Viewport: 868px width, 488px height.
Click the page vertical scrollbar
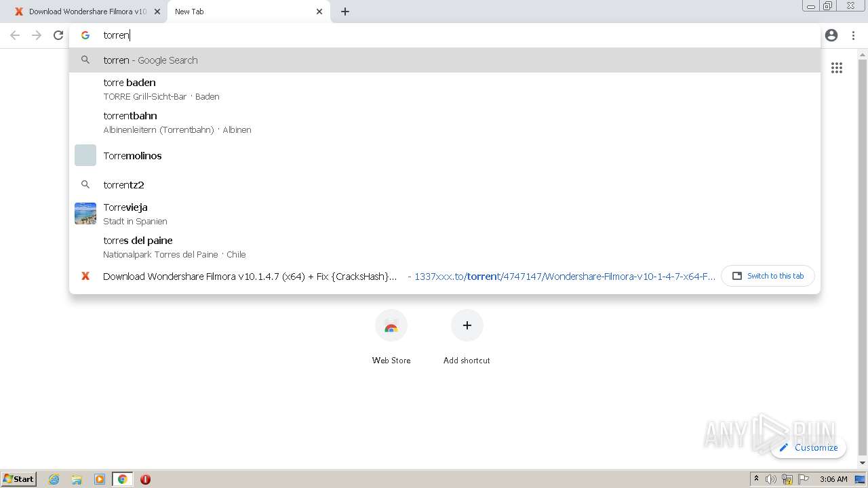click(863, 258)
